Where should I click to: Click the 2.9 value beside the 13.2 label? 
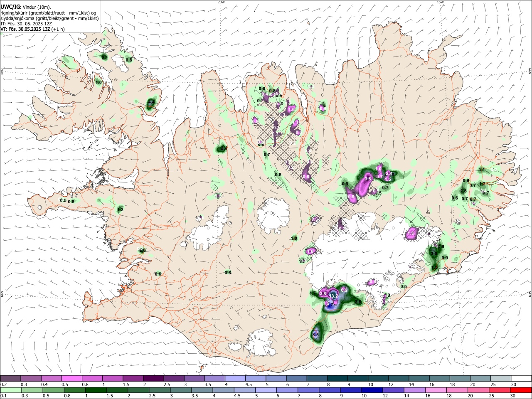click(323, 293)
